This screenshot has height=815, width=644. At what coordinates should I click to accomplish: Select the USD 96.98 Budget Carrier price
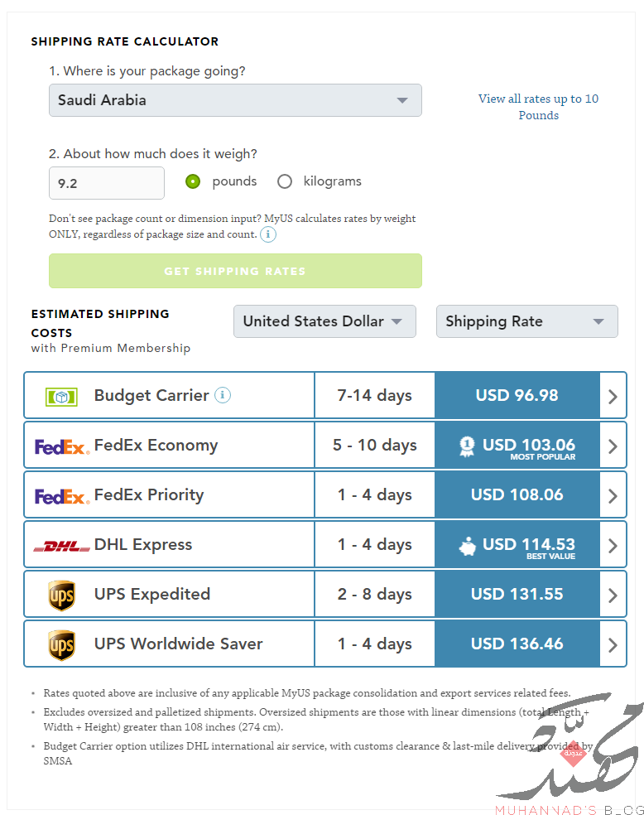coord(517,395)
